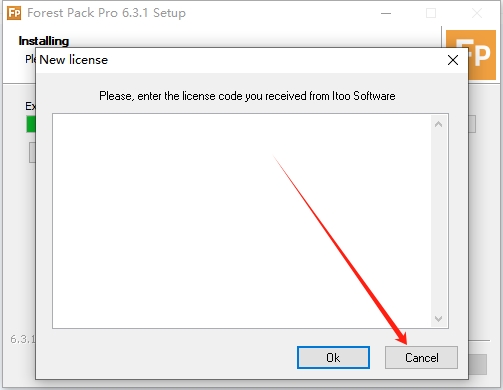Click the partially hidden button below progress bar
The width and height of the screenshot is (503, 390).
pyautogui.click(x=32, y=153)
